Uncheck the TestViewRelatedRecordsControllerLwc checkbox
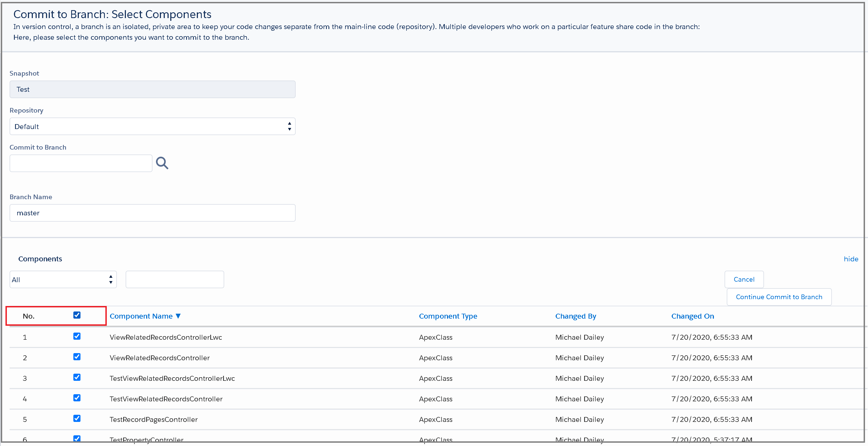Image resolution: width=868 pixels, height=446 pixels. (77, 377)
